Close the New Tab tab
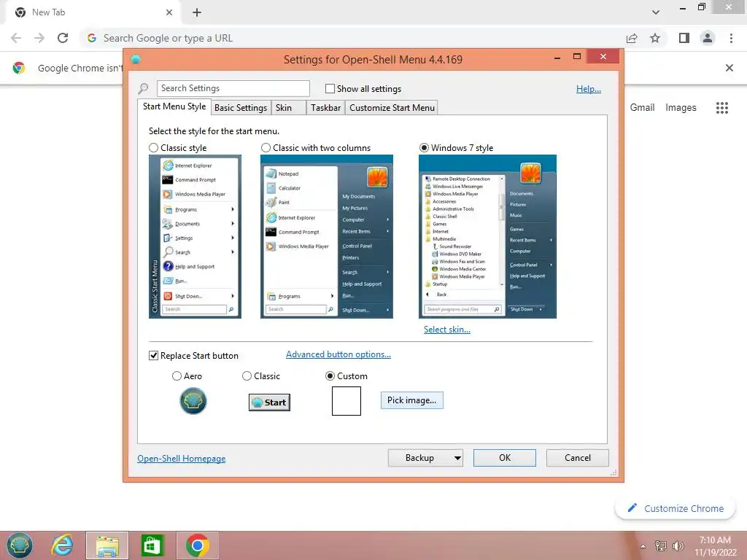This screenshot has width=747, height=560. [x=169, y=12]
